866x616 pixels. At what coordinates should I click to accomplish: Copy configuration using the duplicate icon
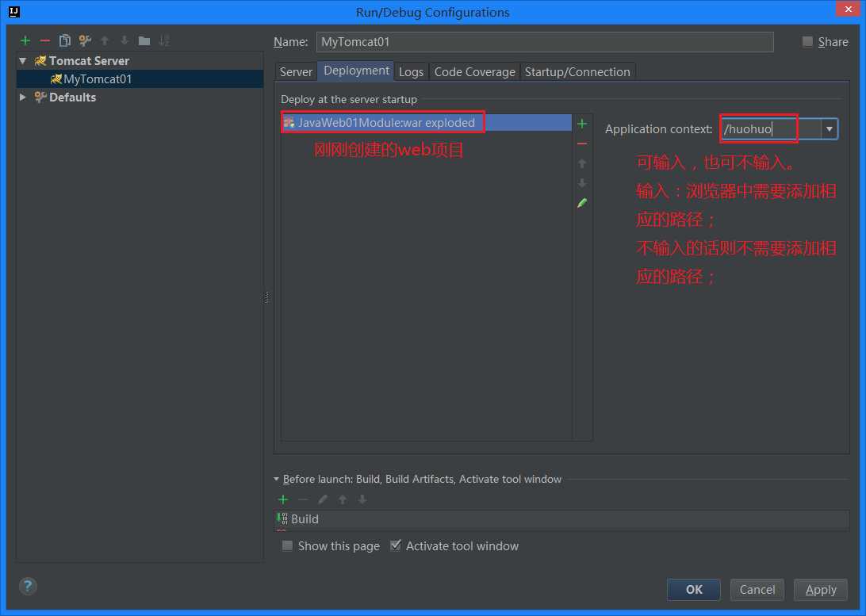point(64,41)
